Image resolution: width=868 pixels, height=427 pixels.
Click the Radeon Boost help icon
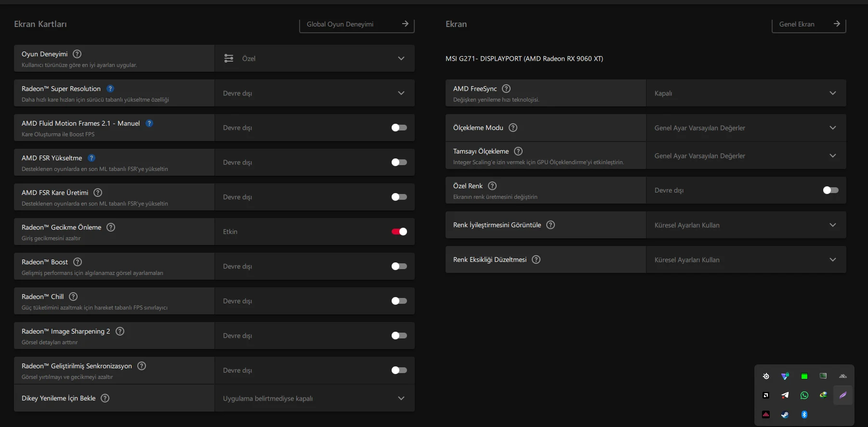(78, 262)
